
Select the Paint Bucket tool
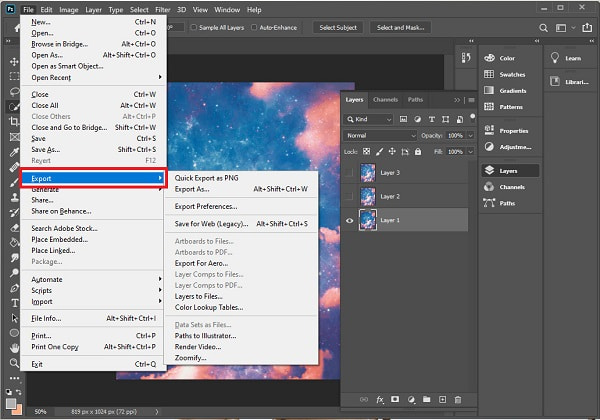point(14,243)
